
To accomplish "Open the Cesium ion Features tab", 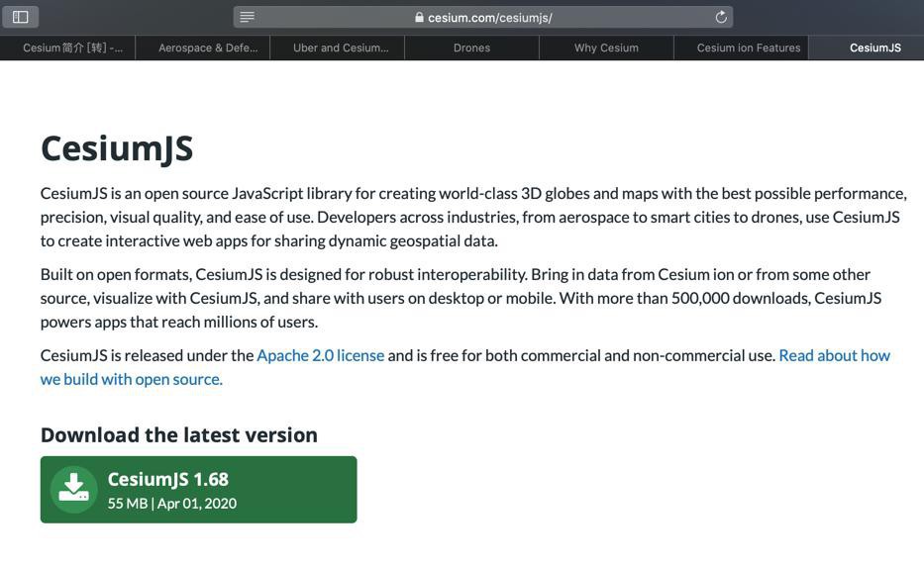I will [748, 47].
